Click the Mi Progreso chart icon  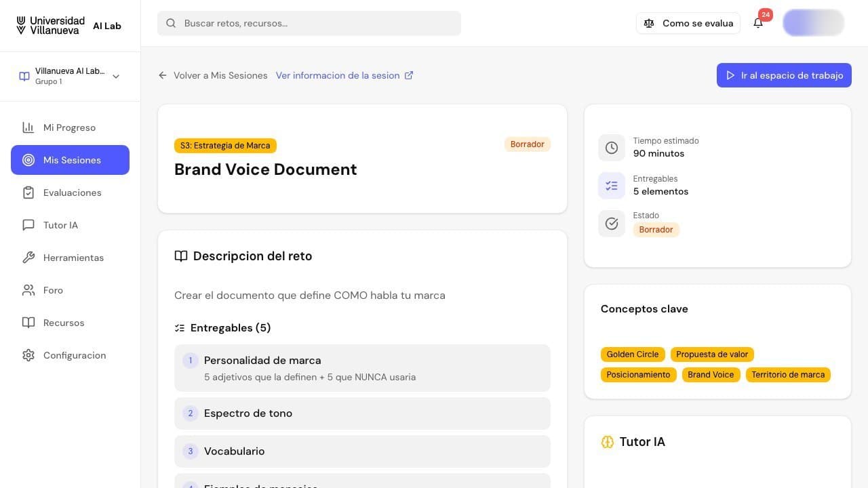click(28, 127)
